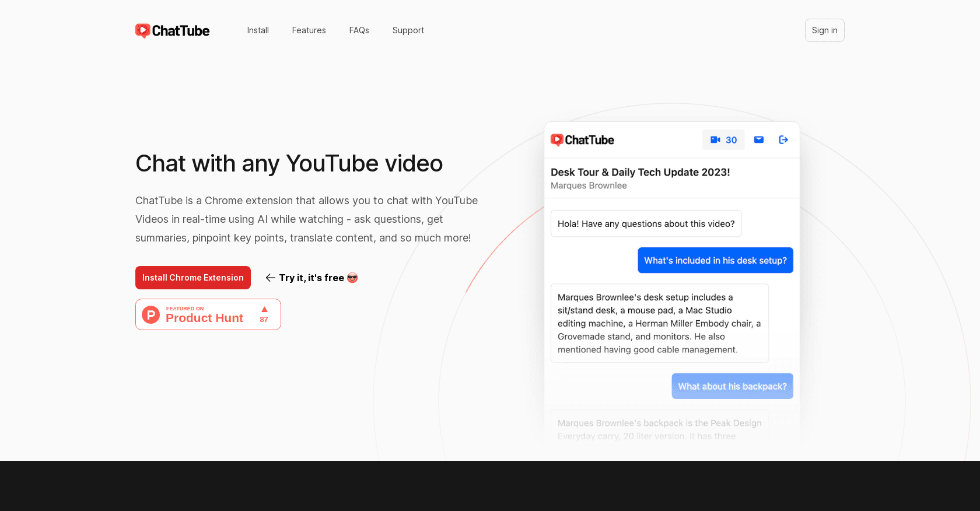Open the Featured on Product Hunt badge
The width and height of the screenshot is (980, 511).
tap(208, 314)
